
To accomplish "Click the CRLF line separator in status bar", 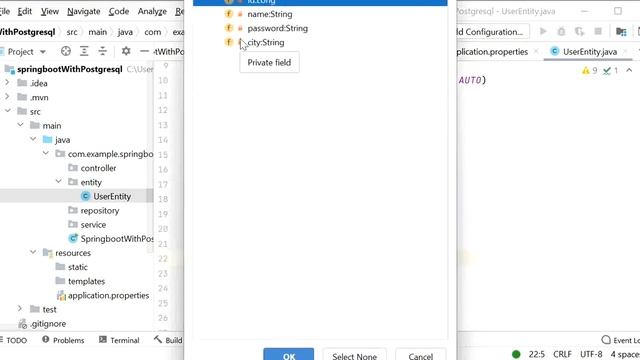I will click(562, 354).
